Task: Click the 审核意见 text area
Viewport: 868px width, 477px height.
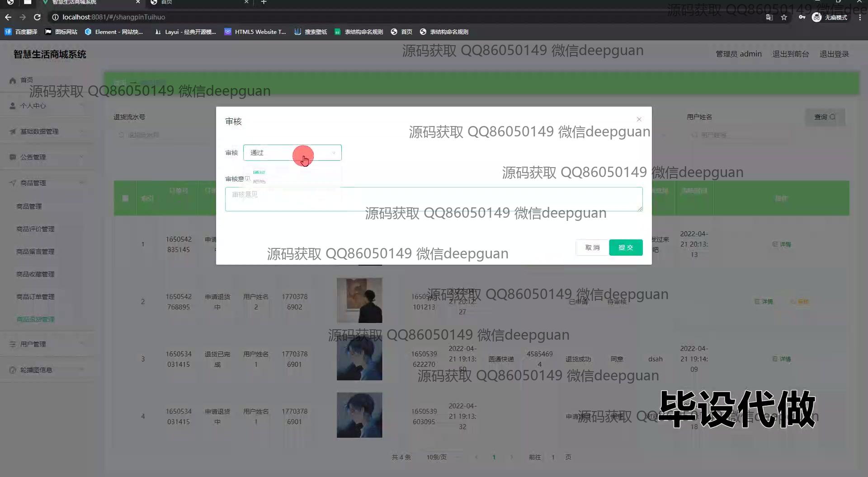Action: pyautogui.click(x=433, y=199)
